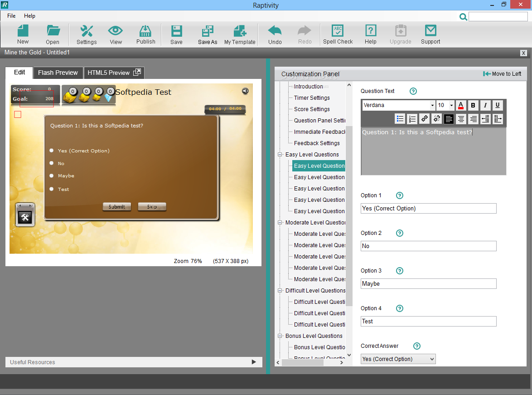This screenshot has height=395, width=532.
Task: Click the Open folder toolbar icon
Action: pyautogui.click(x=53, y=34)
